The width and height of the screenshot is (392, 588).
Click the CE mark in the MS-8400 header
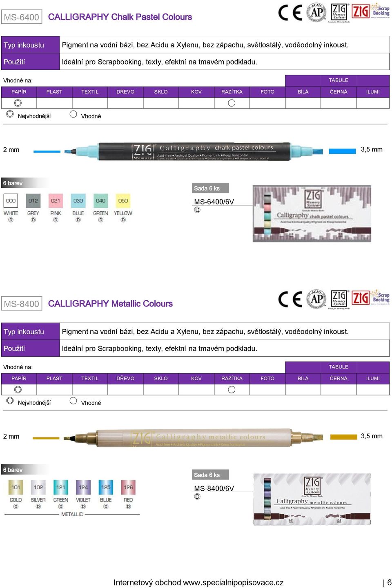tap(290, 299)
